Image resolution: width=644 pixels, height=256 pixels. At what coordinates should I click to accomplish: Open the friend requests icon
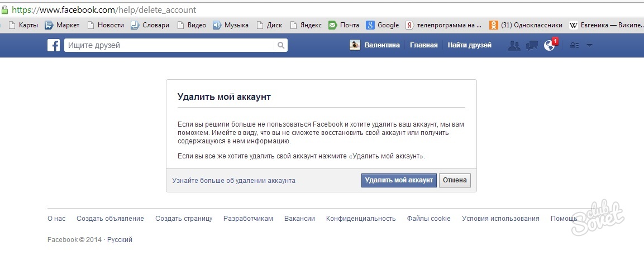pos(514,46)
